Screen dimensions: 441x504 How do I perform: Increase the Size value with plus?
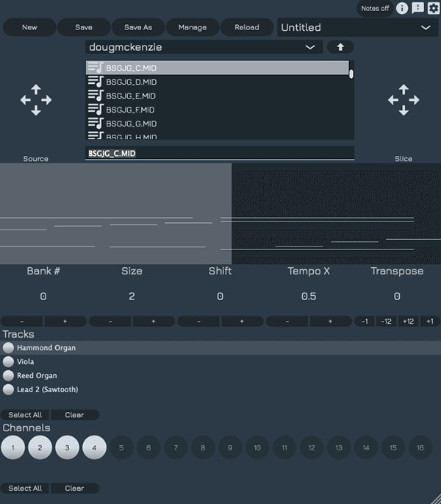point(154,322)
